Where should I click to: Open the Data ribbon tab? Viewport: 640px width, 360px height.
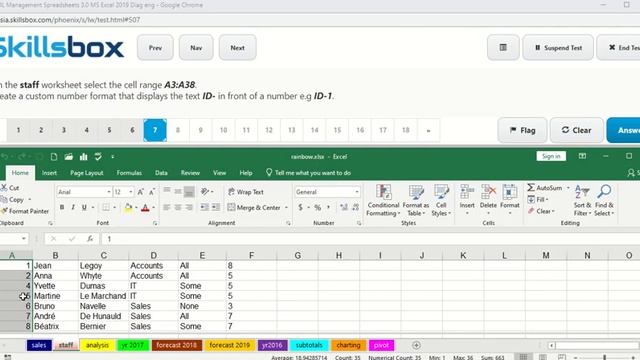[x=161, y=173]
